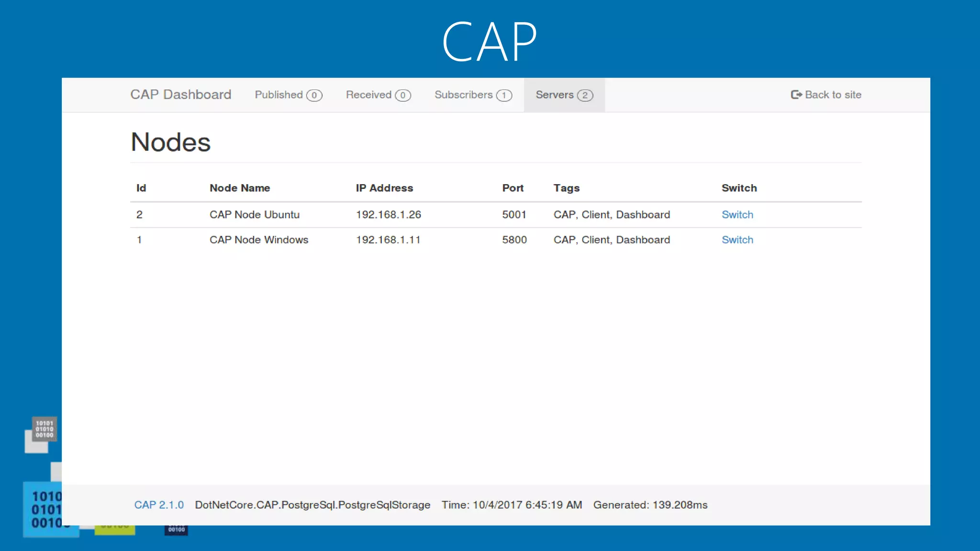Open the Published tab

(278, 95)
